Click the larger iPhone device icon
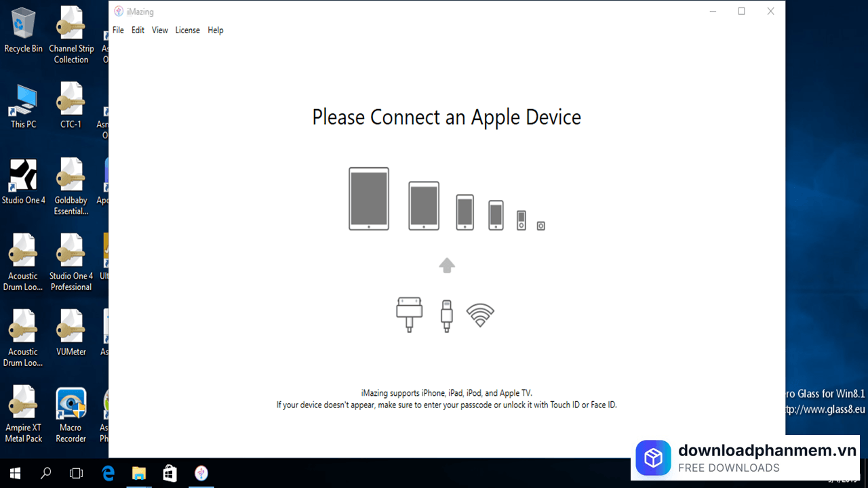 point(465,212)
